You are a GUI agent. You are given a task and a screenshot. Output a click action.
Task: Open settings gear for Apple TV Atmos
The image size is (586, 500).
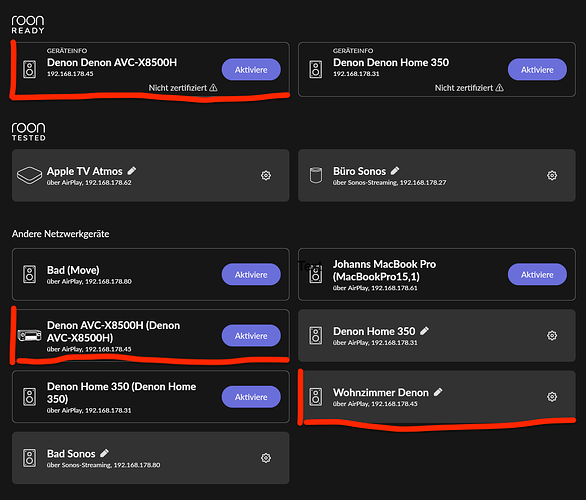point(266,175)
